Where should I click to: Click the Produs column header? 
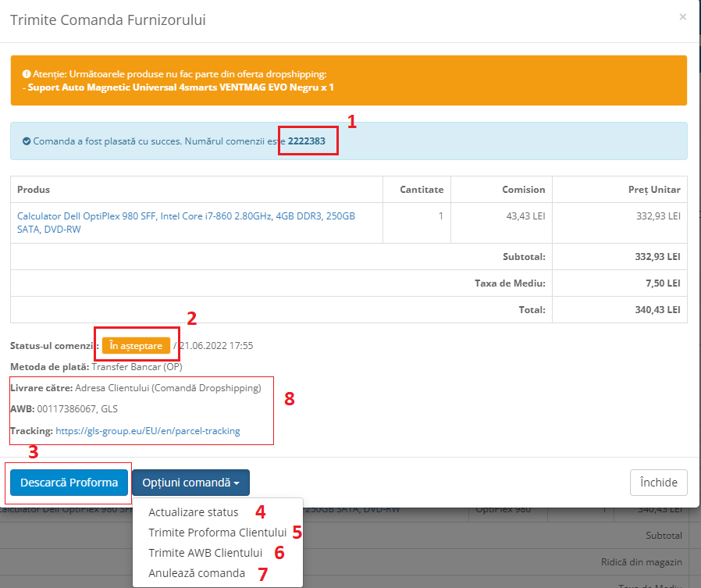[34, 190]
